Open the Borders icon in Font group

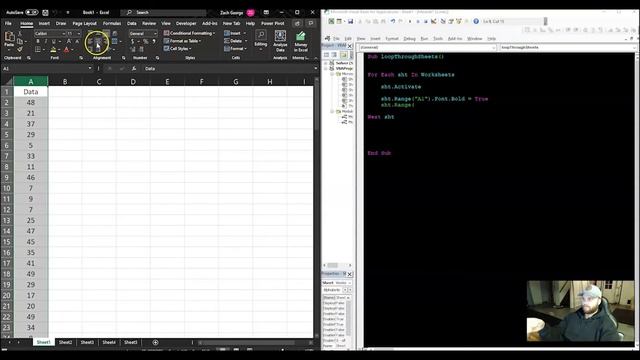(x=38, y=49)
